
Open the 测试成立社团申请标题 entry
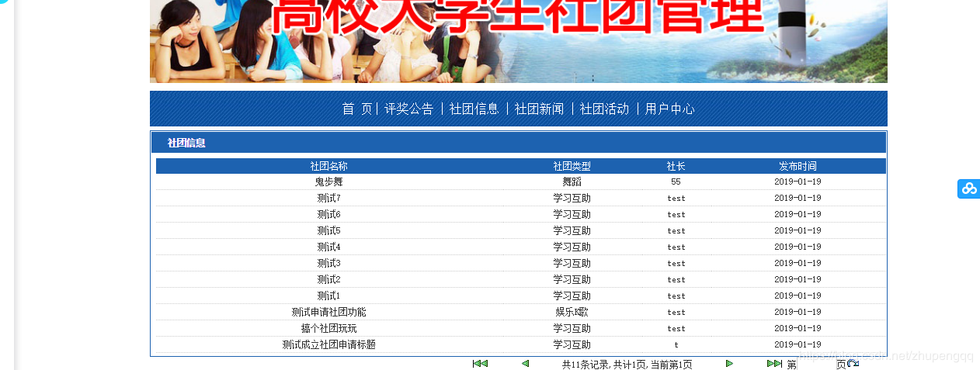[x=328, y=344]
